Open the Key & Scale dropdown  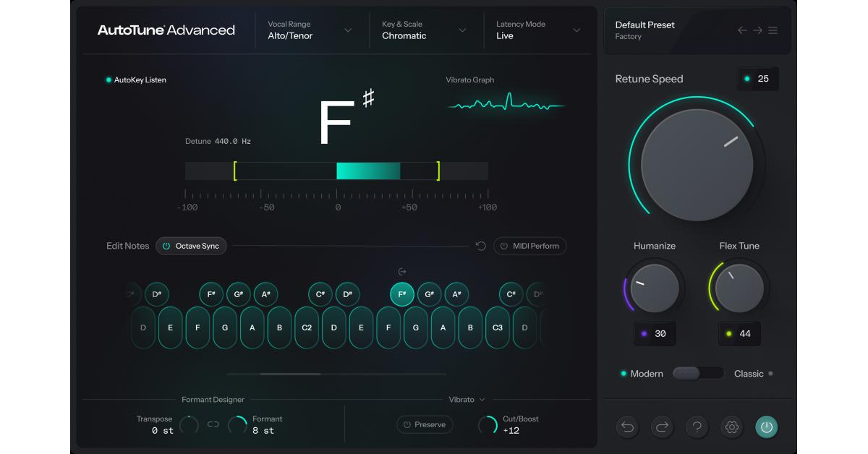(x=424, y=30)
